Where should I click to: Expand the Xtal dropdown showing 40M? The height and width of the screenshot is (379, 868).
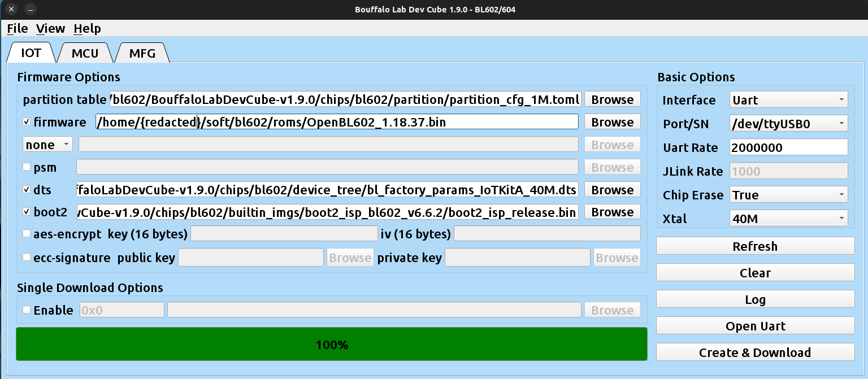(789, 218)
